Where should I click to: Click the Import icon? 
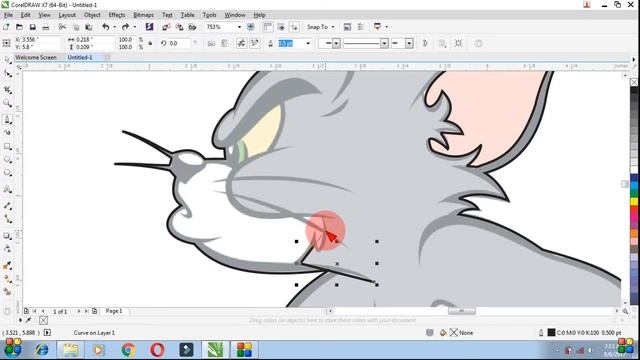[x=166, y=27]
